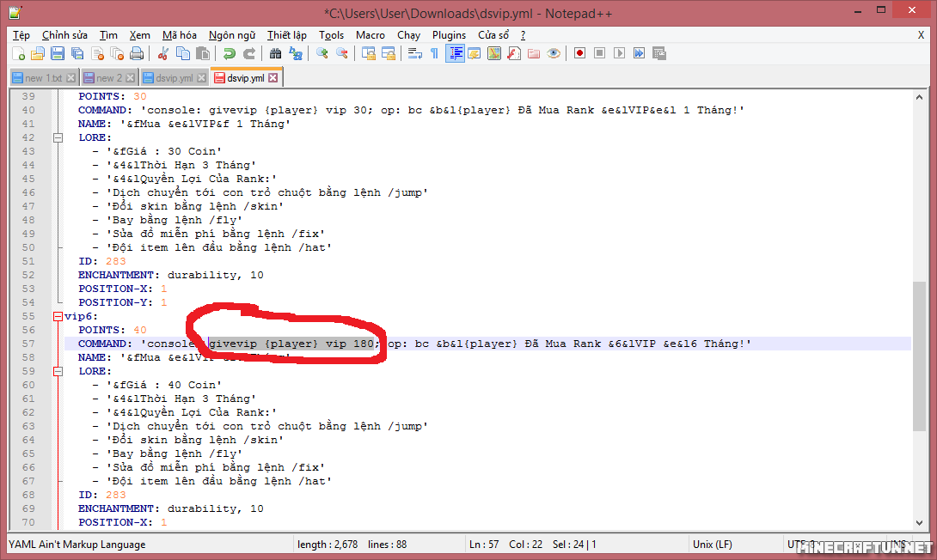Image resolution: width=937 pixels, height=560 pixels.
Task: Open the Mã hóa menu
Action: tap(180, 35)
